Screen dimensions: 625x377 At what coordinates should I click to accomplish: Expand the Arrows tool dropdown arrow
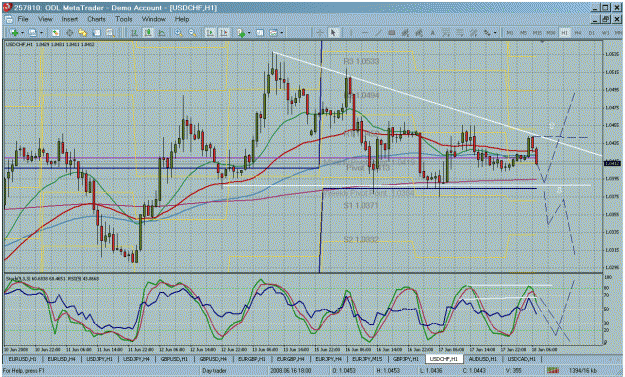(x=495, y=33)
